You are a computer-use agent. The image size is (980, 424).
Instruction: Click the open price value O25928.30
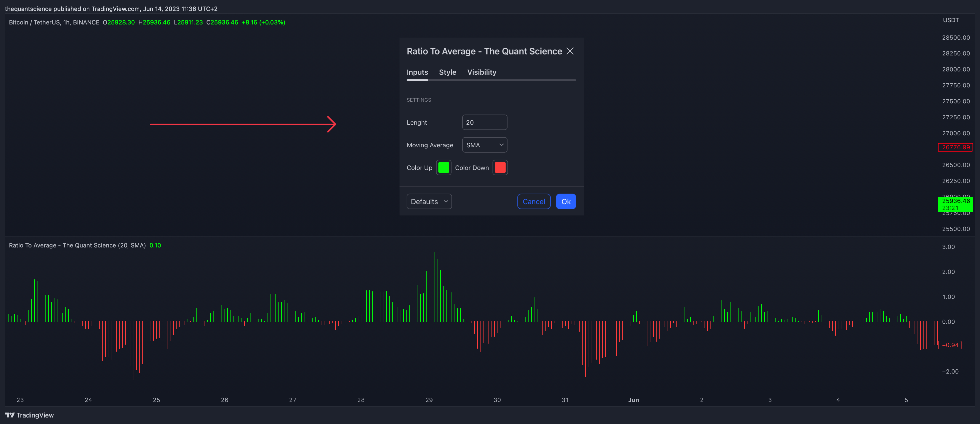[x=119, y=22]
